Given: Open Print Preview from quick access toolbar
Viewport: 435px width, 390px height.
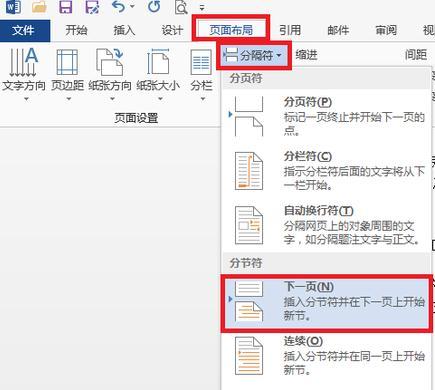Looking at the screenshot, I should (x=181, y=7).
